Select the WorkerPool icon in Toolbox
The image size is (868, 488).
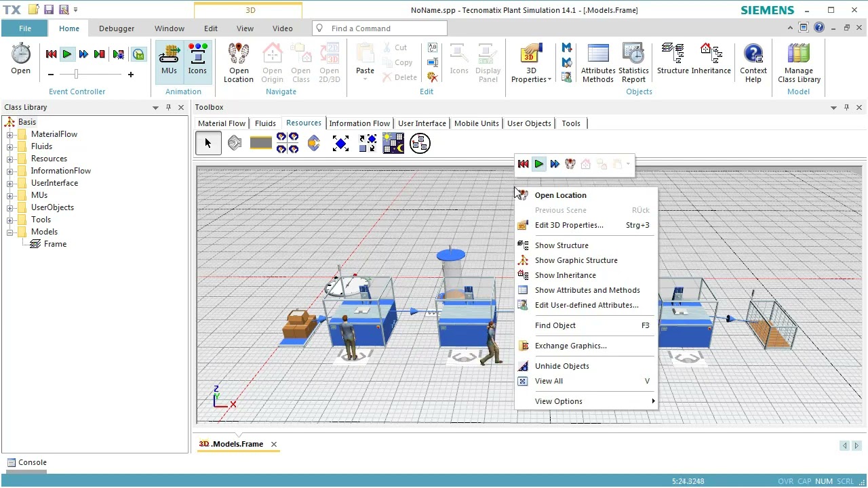point(288,143)
